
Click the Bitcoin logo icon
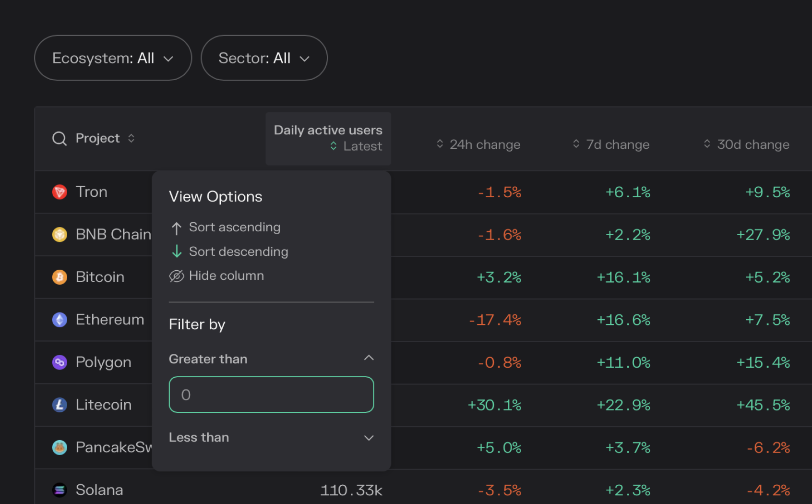(60, 277)
